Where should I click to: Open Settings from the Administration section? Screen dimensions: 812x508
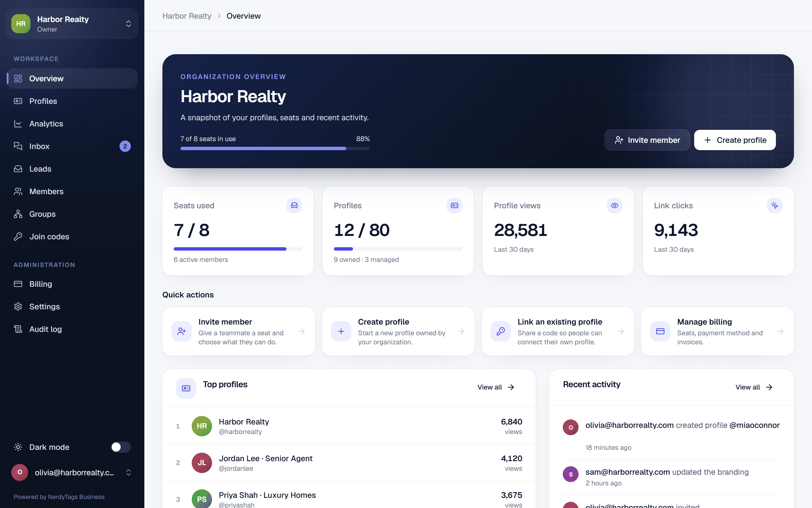point(72,306)
